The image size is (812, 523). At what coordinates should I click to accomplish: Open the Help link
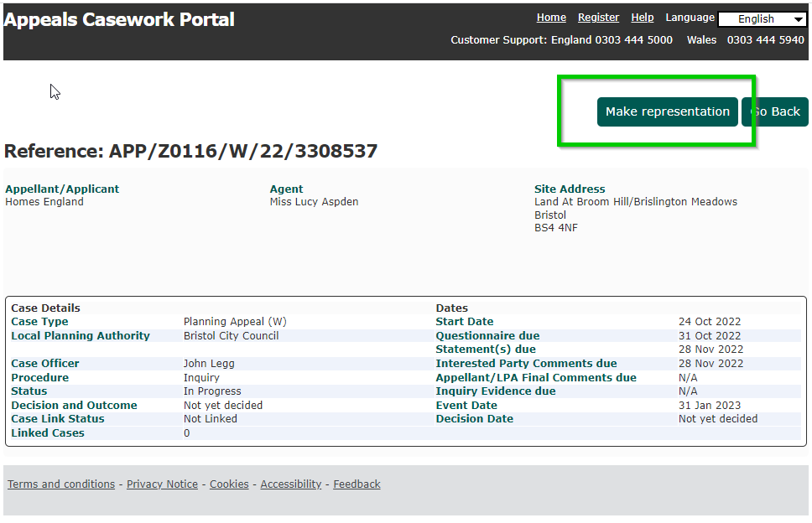click(x=643, y=18)
